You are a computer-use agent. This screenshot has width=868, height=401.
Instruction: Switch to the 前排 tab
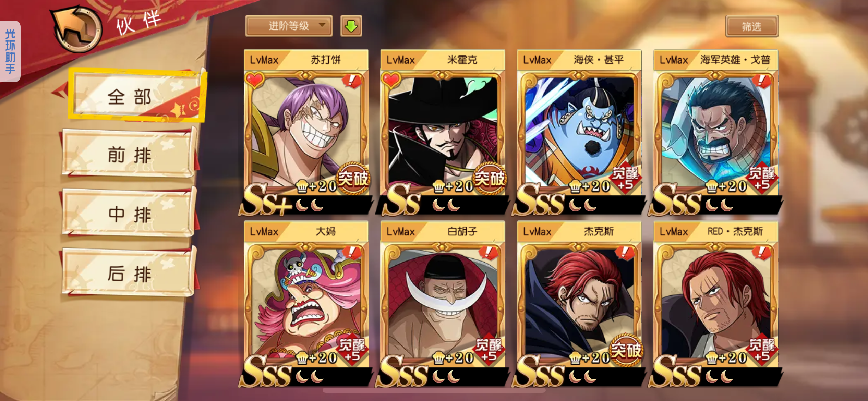point(129,154)
